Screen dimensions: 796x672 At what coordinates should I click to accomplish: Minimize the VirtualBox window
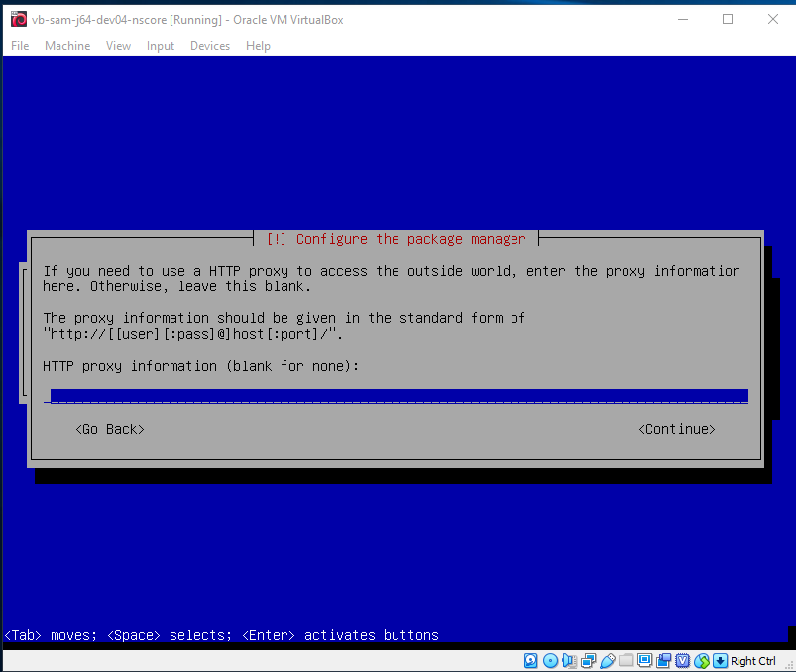click(x=683, y=19)
